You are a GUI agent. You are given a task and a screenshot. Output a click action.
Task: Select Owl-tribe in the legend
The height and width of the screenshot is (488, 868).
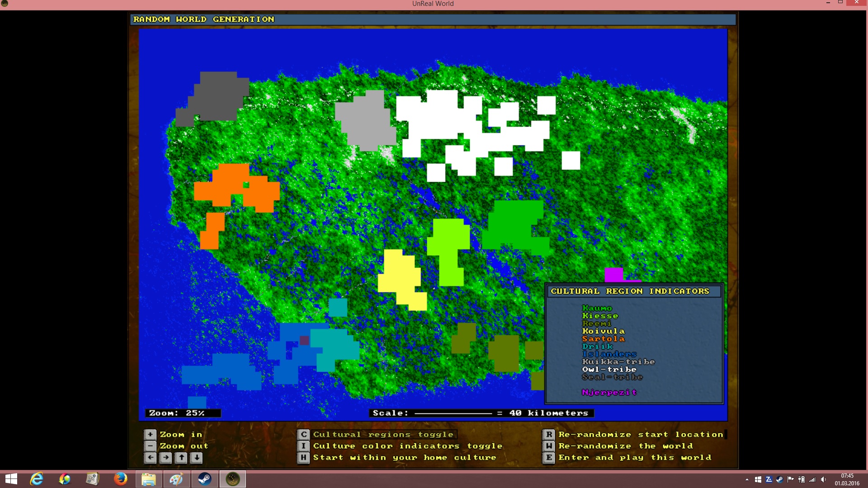point(609,370)
